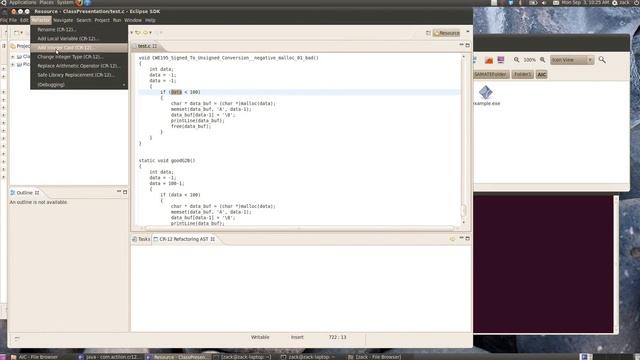Switch to the Tasks tab
Screen dimensions: 640x360
(x=141, y=239)
